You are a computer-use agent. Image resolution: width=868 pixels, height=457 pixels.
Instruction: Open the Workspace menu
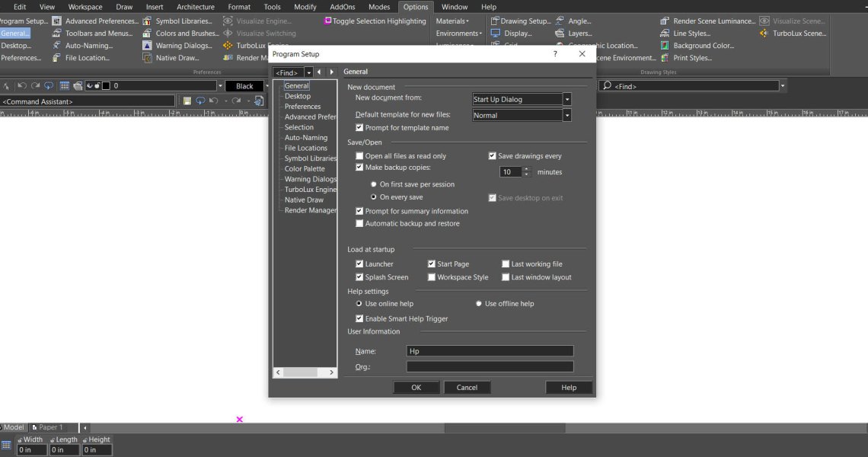click(85, 7)
